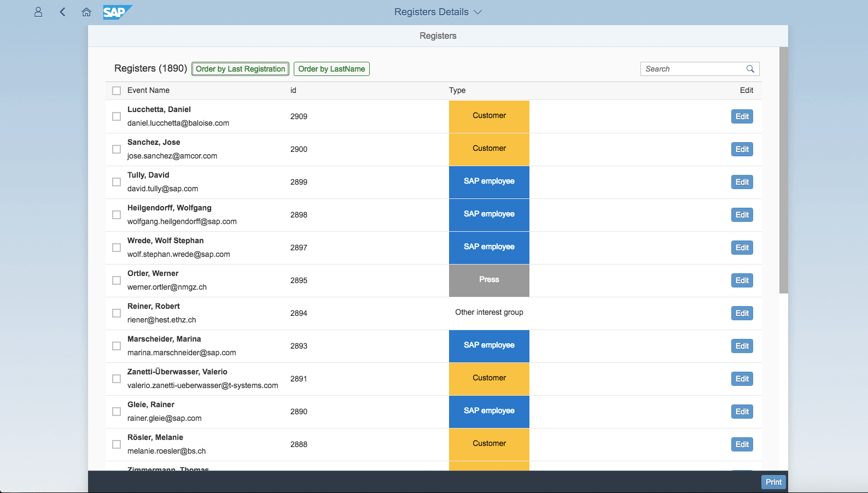The image size is (868, 493).
Task: Check the Marscheider, Marina checkbox
Action: 116,346
